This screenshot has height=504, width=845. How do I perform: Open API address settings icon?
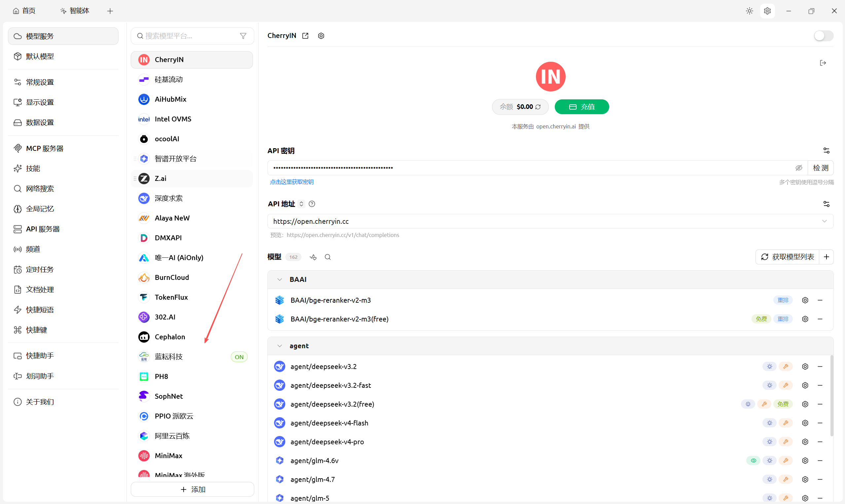pos(826,204)
